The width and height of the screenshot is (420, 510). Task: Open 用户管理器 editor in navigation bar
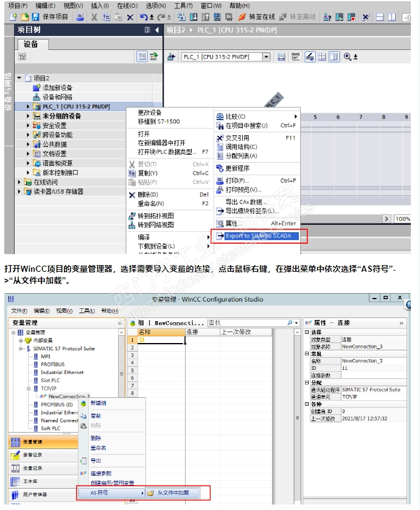coord(43,495)
